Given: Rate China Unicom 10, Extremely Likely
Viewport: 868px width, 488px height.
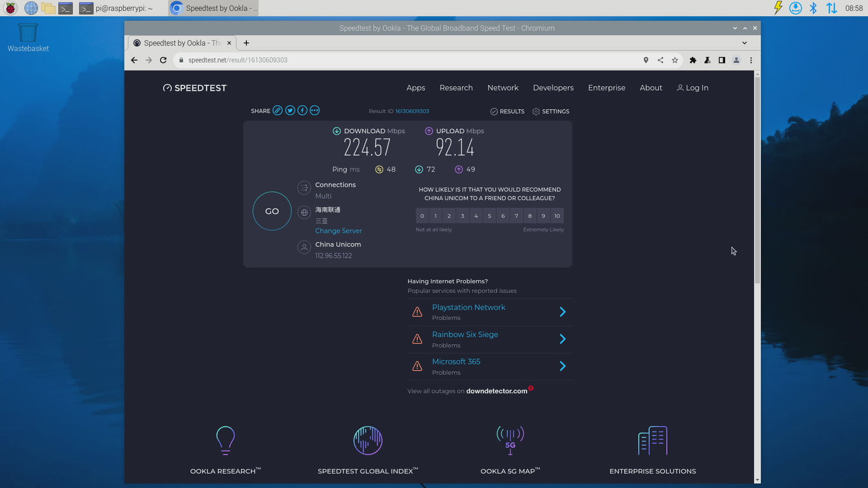Looking at the screenshot, I should [x=557, y=215].
